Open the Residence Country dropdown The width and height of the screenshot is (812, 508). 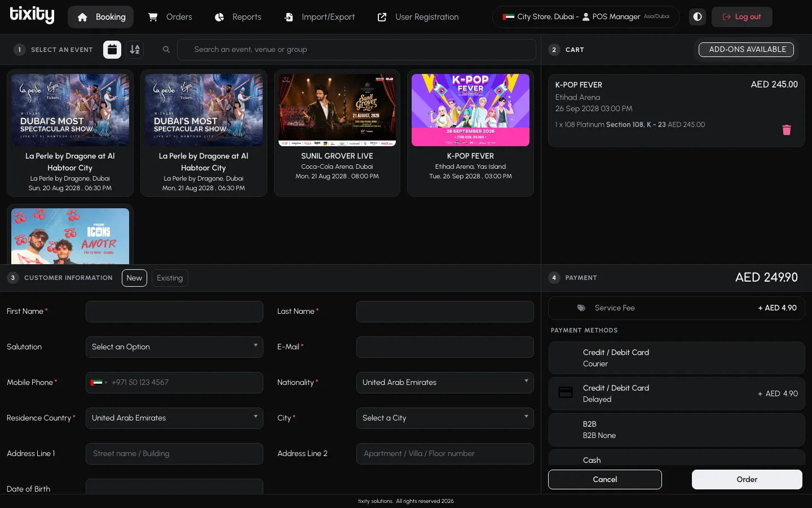(x=174, y=418)
